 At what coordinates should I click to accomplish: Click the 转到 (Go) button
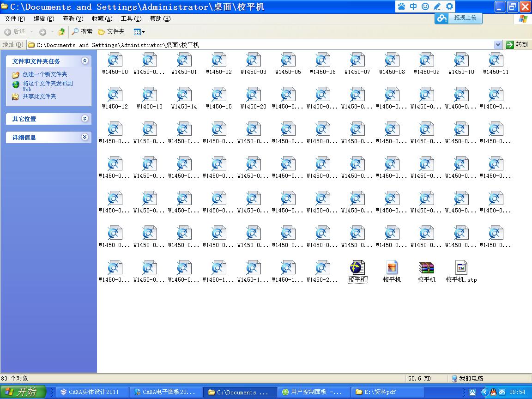coord(517,44)
